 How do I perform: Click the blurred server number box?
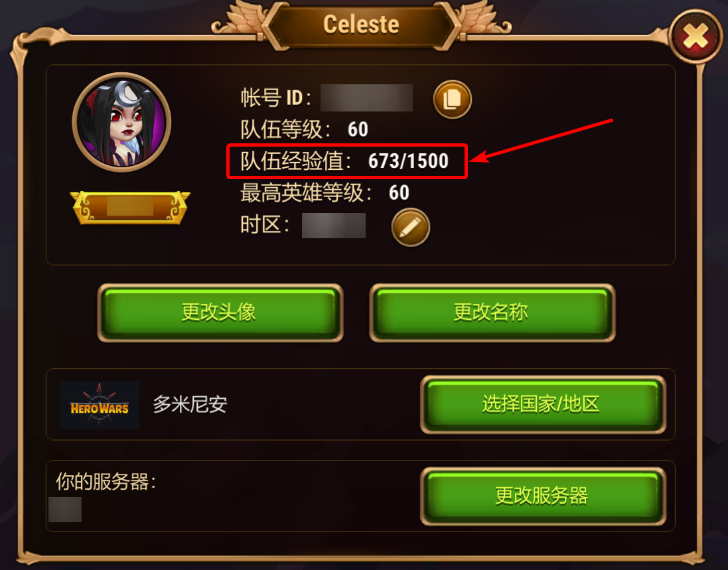pyautogui.click(x=65, y=510)
